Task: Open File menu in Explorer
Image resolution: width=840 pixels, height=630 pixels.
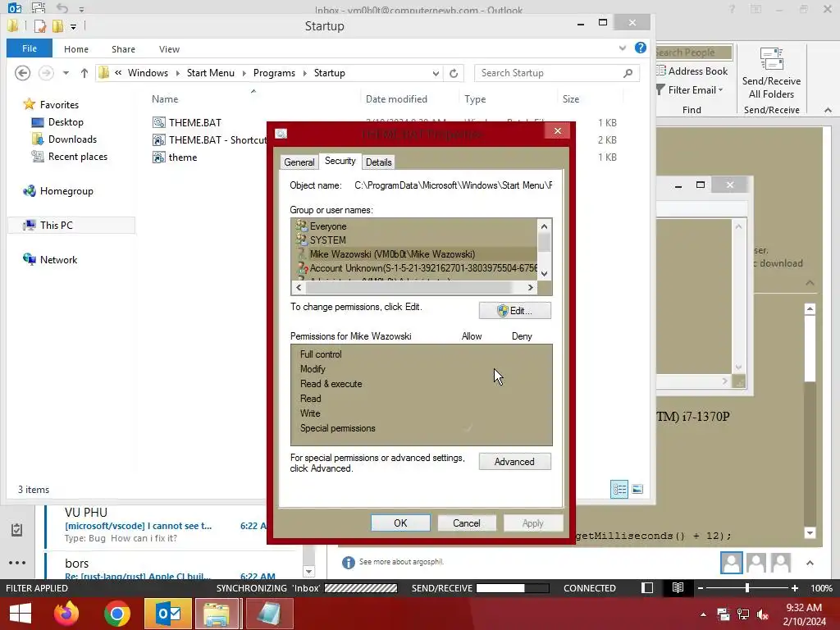Action: point(30,48)
